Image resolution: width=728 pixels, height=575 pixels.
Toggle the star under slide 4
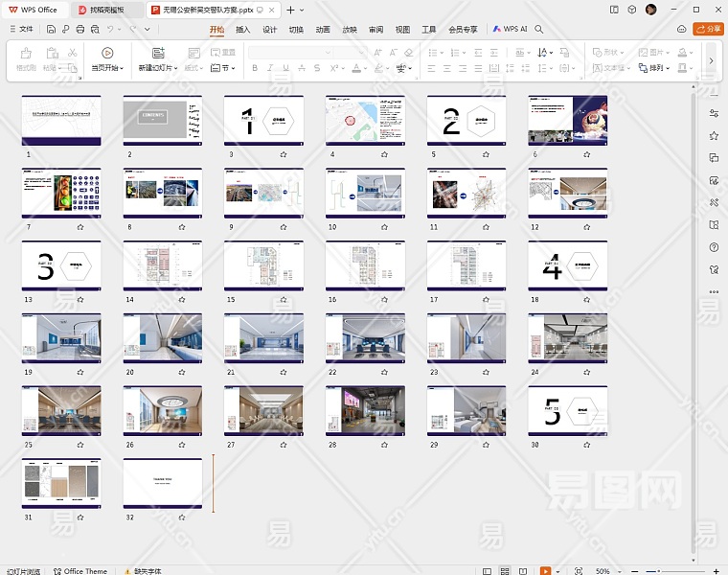point(384,153)
